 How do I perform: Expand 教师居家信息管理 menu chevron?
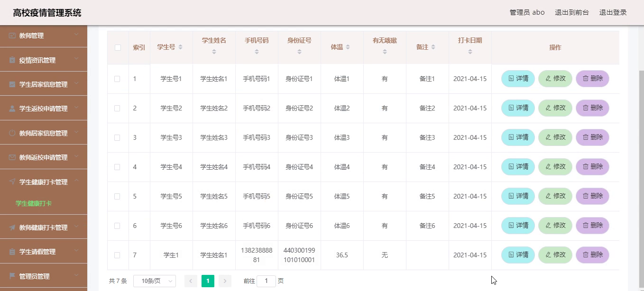point(76,133)
